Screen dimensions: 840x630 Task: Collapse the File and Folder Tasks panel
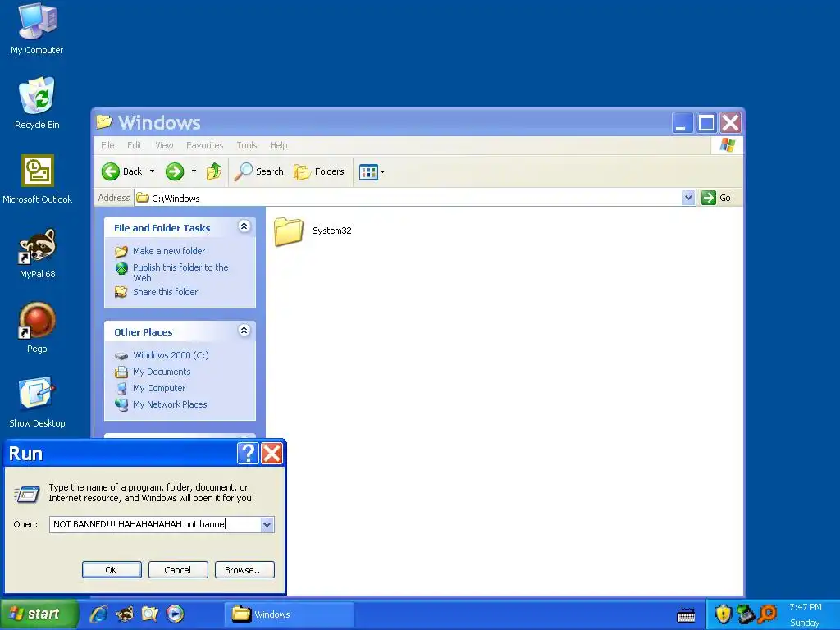click(x=244, y=226)
